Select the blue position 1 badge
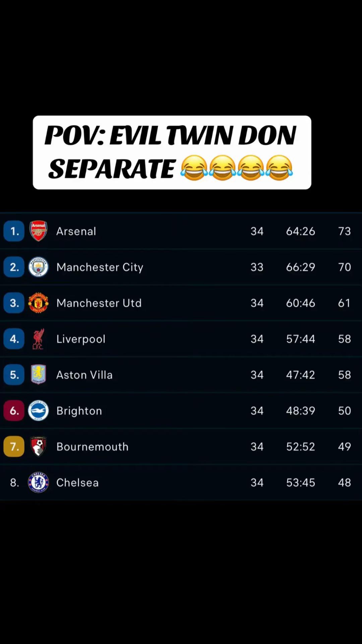 14,231
